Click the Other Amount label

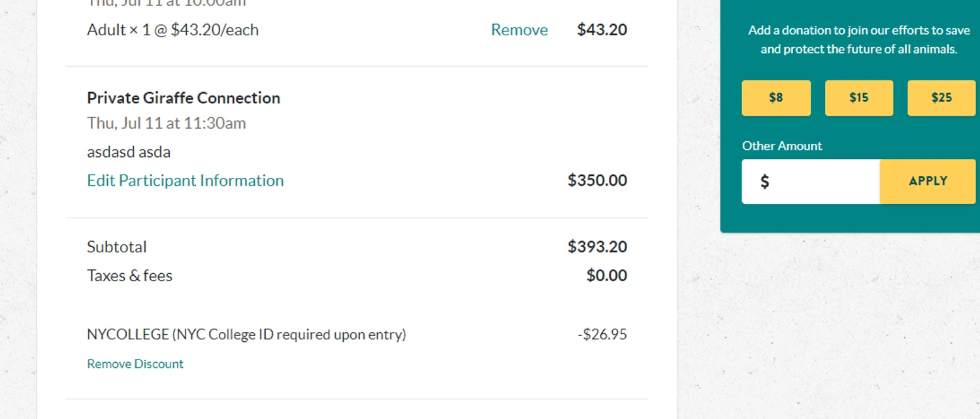[x=781, y=146]
